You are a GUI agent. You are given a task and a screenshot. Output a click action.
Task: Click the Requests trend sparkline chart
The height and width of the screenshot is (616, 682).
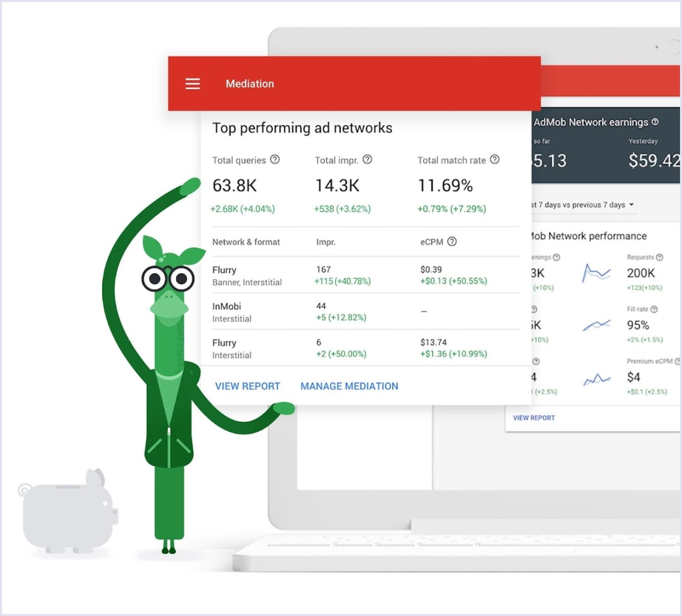[x=597, y=272]
